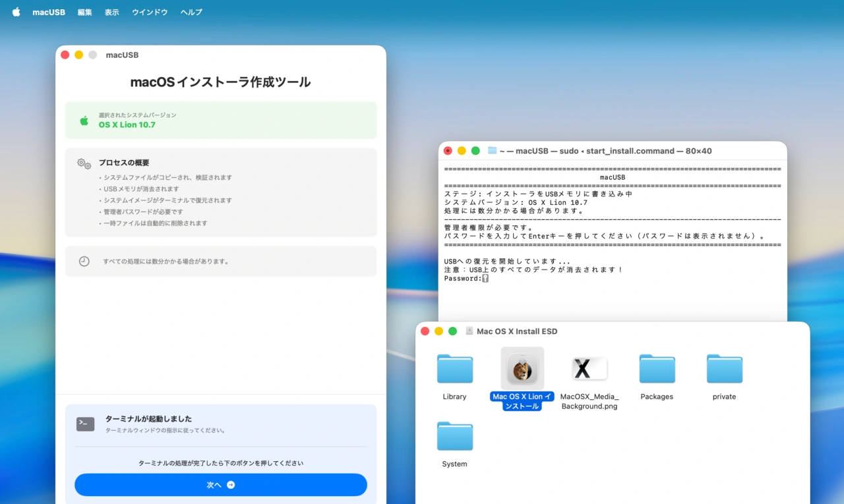Open the System folder

(x=454, y=436)
